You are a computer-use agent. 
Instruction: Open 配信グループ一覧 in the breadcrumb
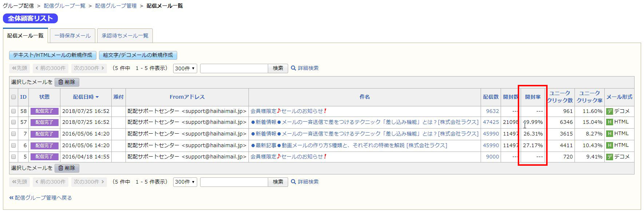tap(64, 6)
